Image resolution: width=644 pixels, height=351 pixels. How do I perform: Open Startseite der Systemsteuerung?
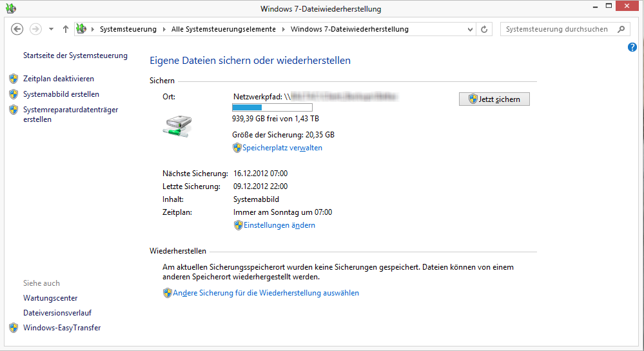(x=75, y=55)
